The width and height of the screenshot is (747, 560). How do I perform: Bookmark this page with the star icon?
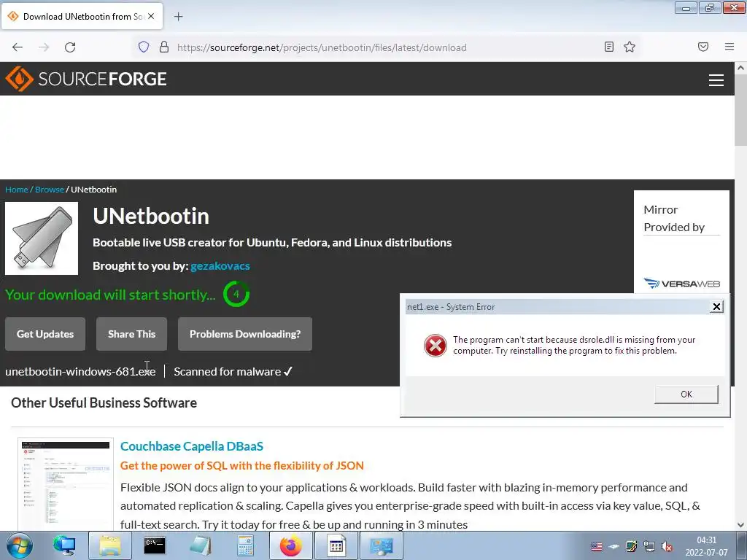(x=630, y=47)
